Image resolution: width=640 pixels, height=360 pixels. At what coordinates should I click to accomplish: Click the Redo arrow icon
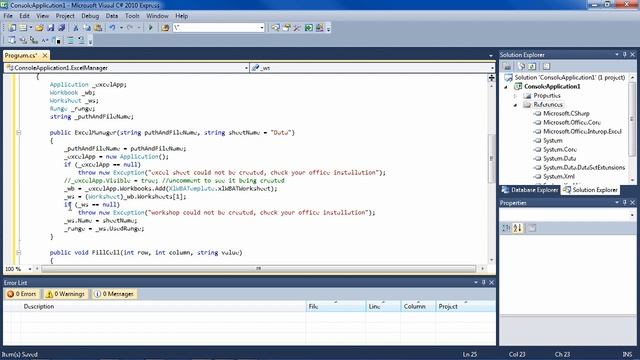[130, 28]
